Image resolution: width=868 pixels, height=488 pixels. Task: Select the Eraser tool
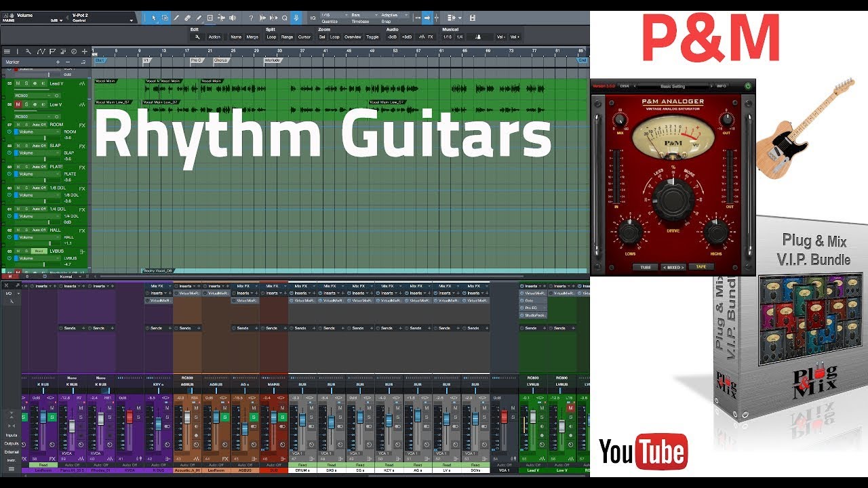click(187, 18)
